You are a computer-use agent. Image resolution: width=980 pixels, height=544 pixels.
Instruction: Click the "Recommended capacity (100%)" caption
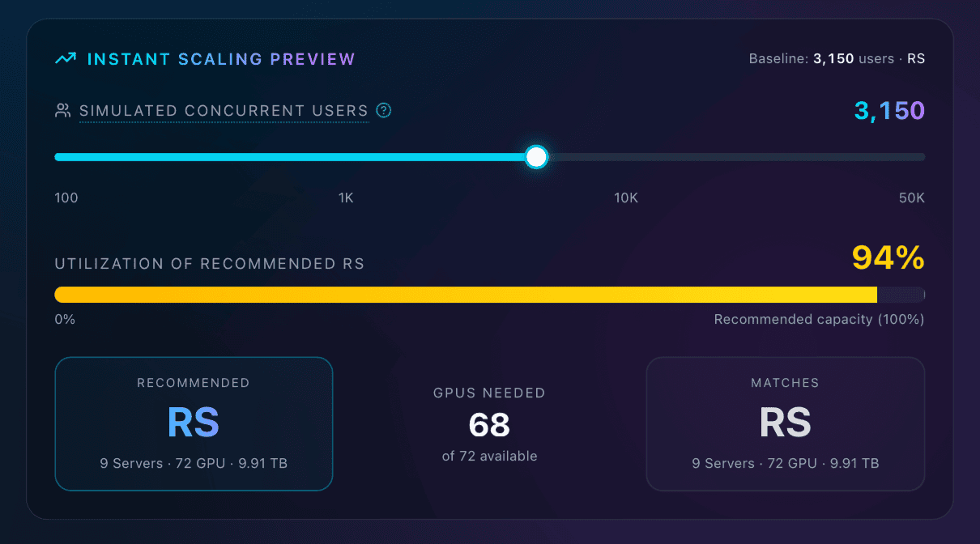819,320
